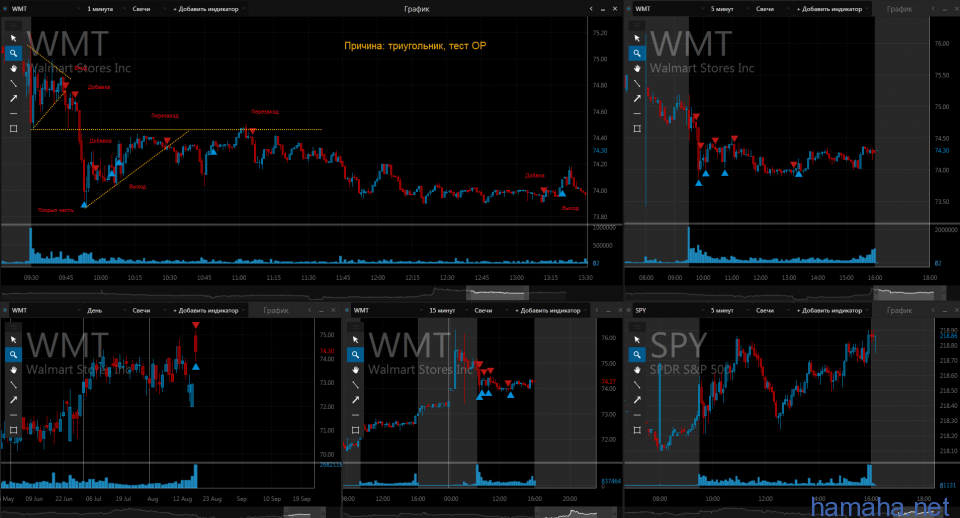Select the rectangle tool in SPY chart
The width and height of the screenshot is (960, 518).
(637, 430)
